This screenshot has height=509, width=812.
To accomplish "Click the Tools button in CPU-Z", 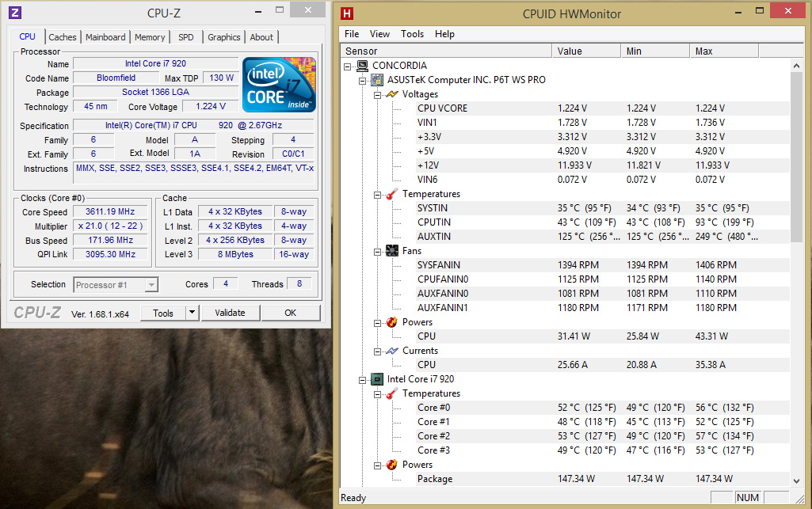I will click(x=163, y=313).
